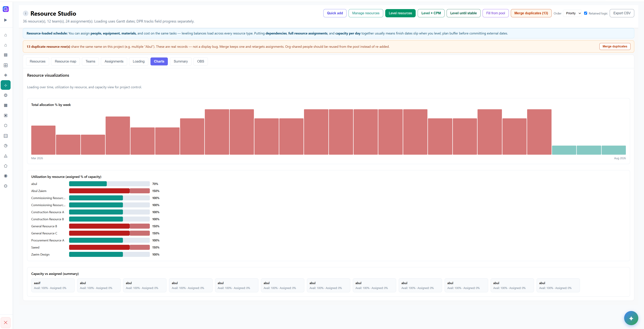The image size is (644, 329).
Task: Select the Charts tab
Action: (x=159, y=62)
